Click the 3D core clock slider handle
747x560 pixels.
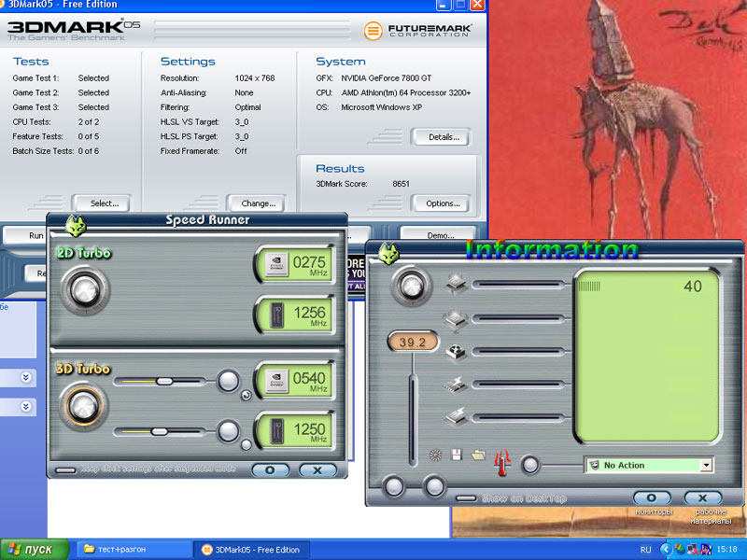(x=164, y=381)
